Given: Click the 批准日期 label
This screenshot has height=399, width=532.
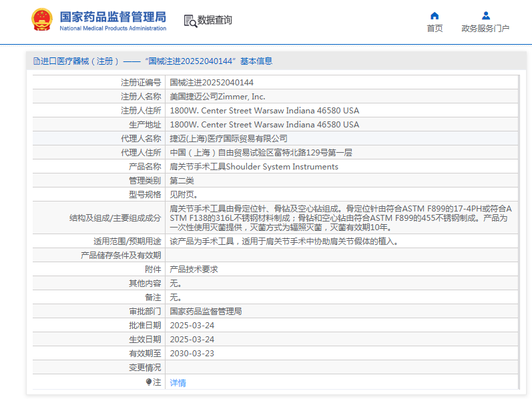Looking at the screenshot, I should tap(145, 326).
